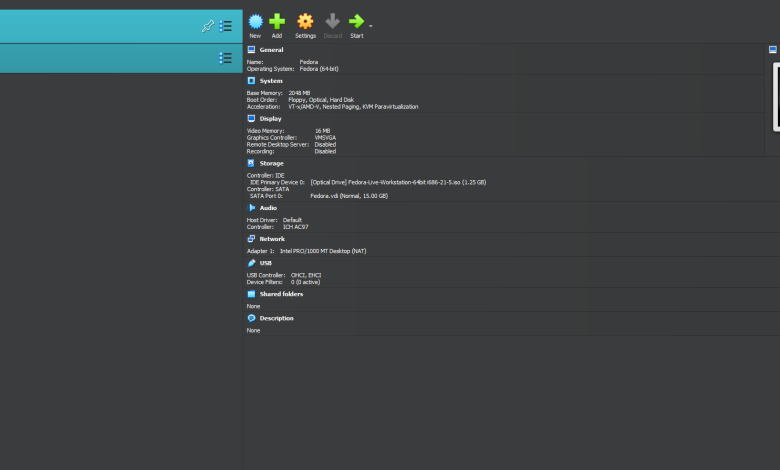Click "Controller: IDE" storage line
The image size is (780, 470).
click(266, 176)
